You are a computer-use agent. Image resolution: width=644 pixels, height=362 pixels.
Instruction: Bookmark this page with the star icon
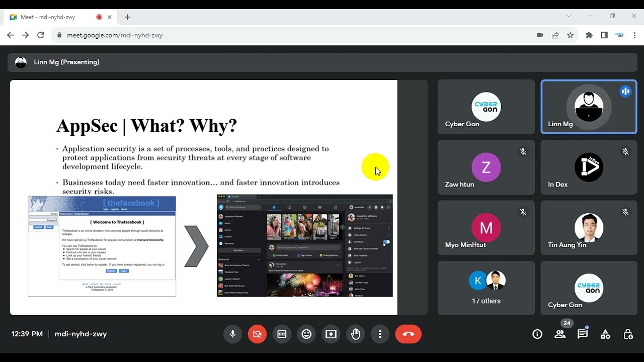[570, 35]
